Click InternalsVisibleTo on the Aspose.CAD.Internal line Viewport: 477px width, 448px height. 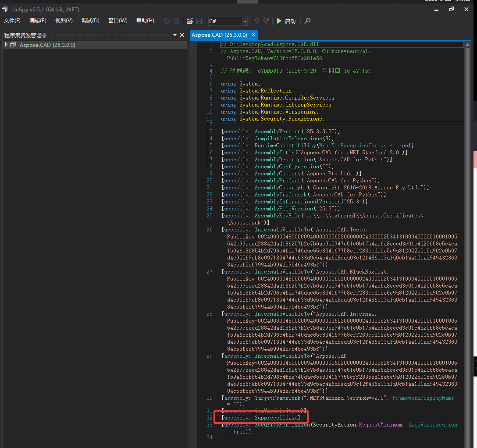[282, 313]
